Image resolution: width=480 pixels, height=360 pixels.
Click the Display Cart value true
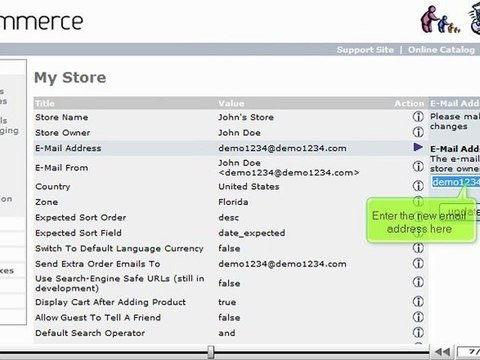click(x=227, y=302)
